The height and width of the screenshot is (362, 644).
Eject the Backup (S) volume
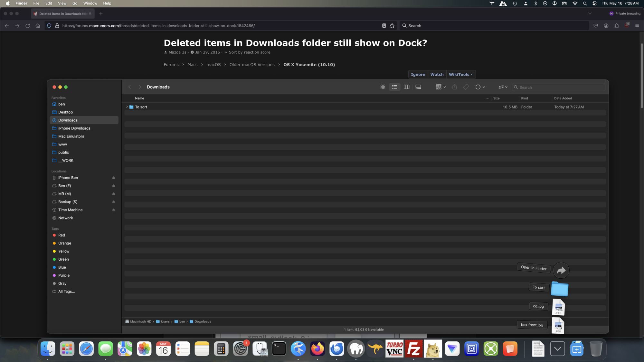113,202
